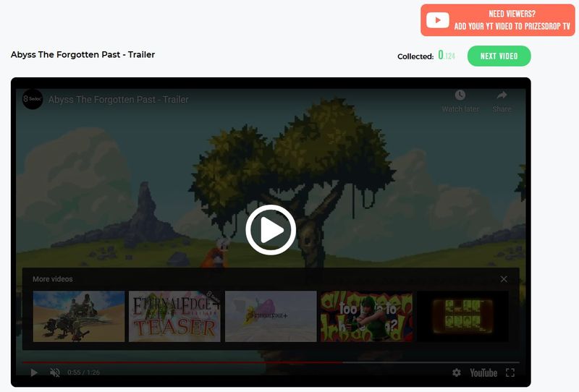Click the 0:55 / 1:26 time display
The width and height of the screenshot is (579, 392).
(83, 372)
